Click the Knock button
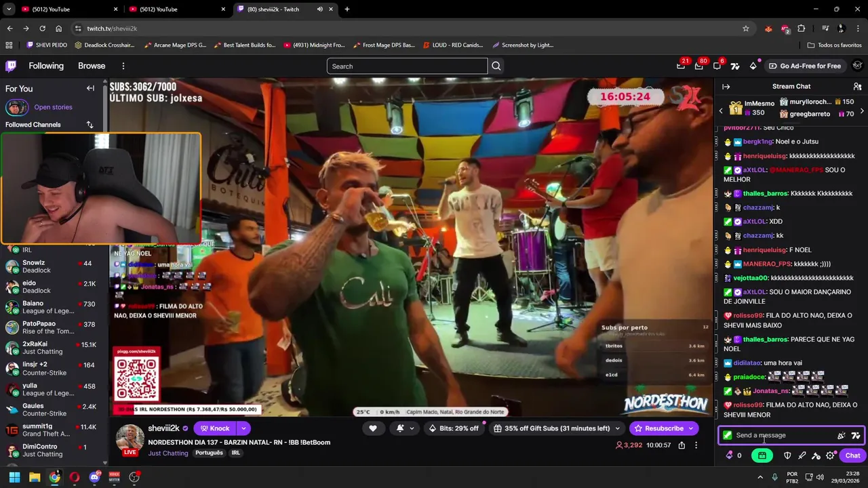The image size is (868, 488). 214,428
